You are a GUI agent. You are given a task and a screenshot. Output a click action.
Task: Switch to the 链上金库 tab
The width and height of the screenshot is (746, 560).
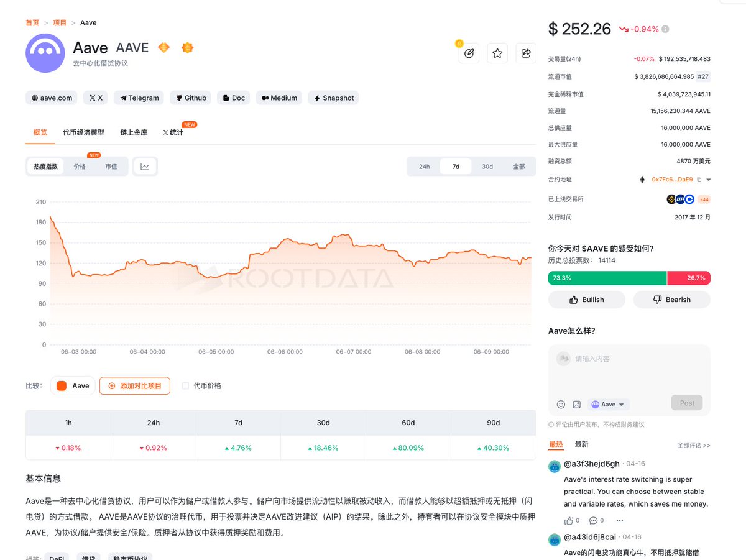click(x=134, y=132)
